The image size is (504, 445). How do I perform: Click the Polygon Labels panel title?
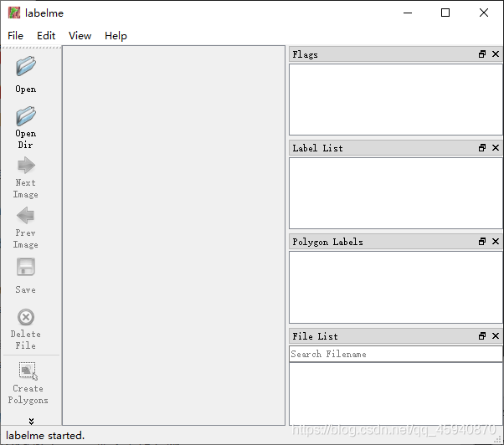click(327, 242)
